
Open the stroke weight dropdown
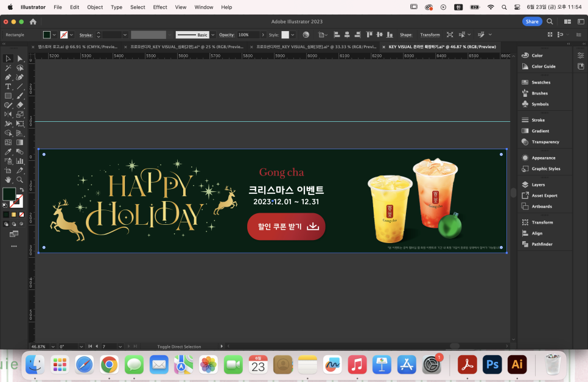tap(125, 35)
